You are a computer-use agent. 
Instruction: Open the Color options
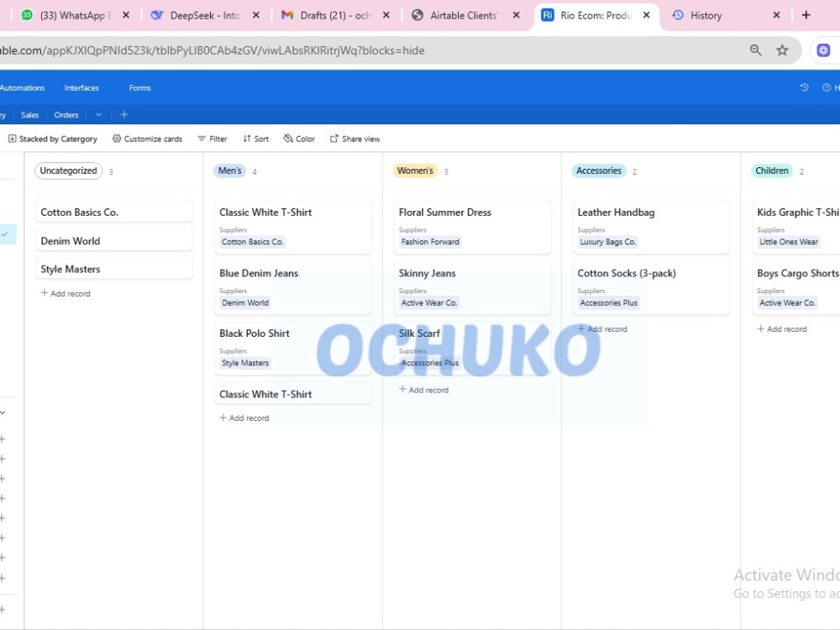tap(299, 139)
